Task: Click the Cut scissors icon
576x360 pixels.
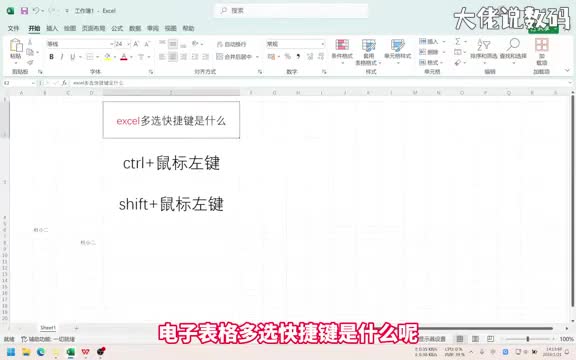Action: point(30,42)
